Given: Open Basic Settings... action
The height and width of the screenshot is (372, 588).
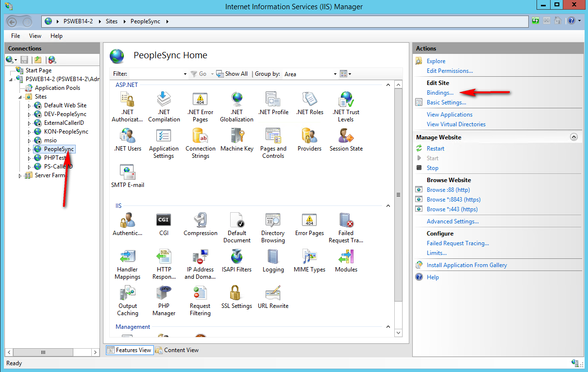Looking at the screenshot, I should click(446, 102).
